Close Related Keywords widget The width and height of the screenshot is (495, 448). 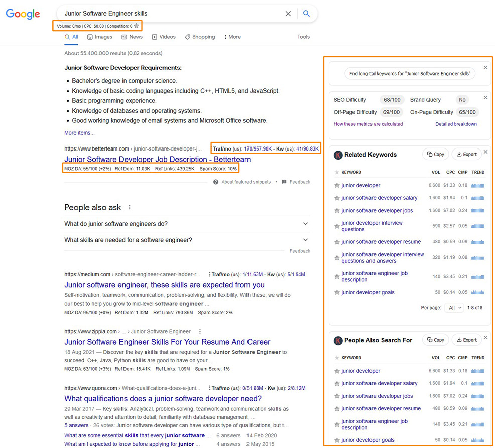pos(485,152)
